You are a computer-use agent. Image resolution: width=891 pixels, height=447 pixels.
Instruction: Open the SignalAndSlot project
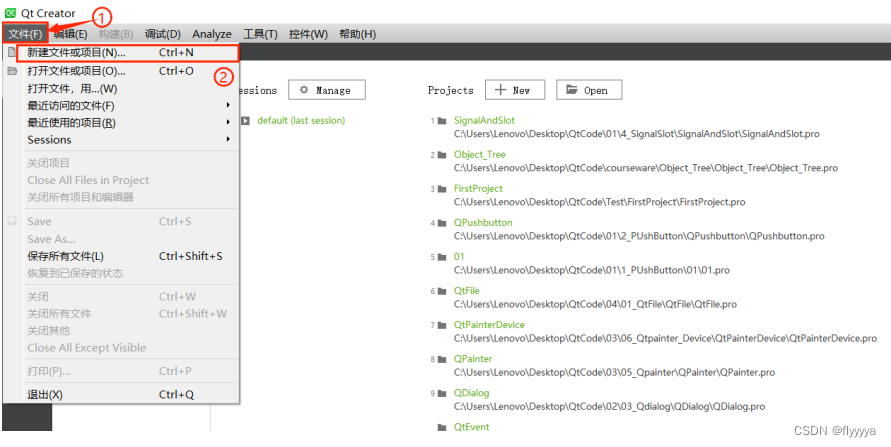[484, 120]
